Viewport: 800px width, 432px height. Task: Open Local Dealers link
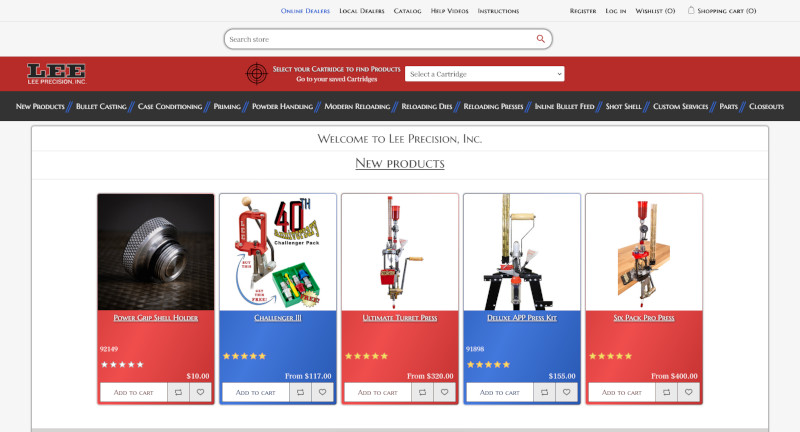click(x=362, y=11)
